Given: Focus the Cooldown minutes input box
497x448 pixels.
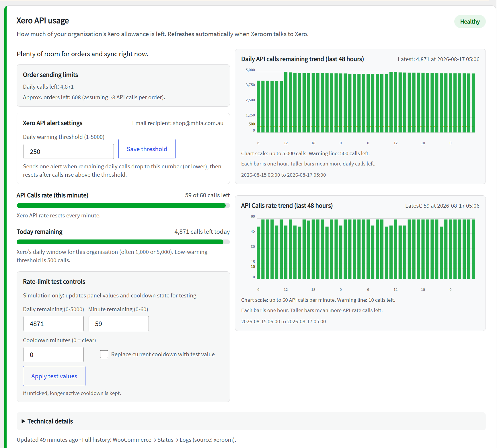Looking at the screenshot, I should (54, 354).
